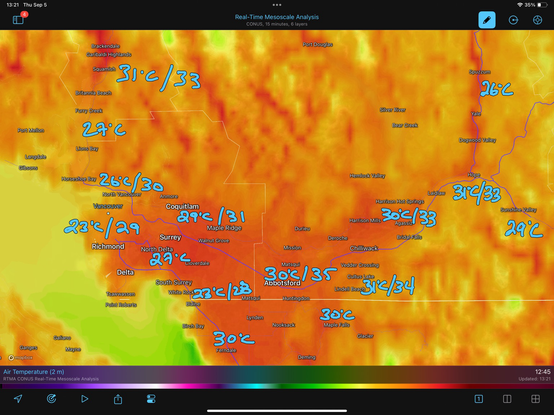
Task: Tap the 12:45 valid time readout
Action: click(542, 372)
